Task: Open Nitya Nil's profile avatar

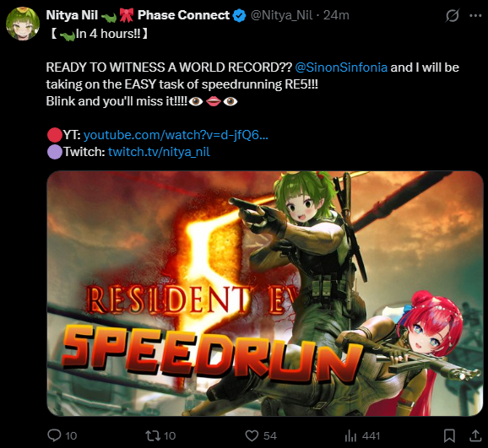Action: click(23, 24)
